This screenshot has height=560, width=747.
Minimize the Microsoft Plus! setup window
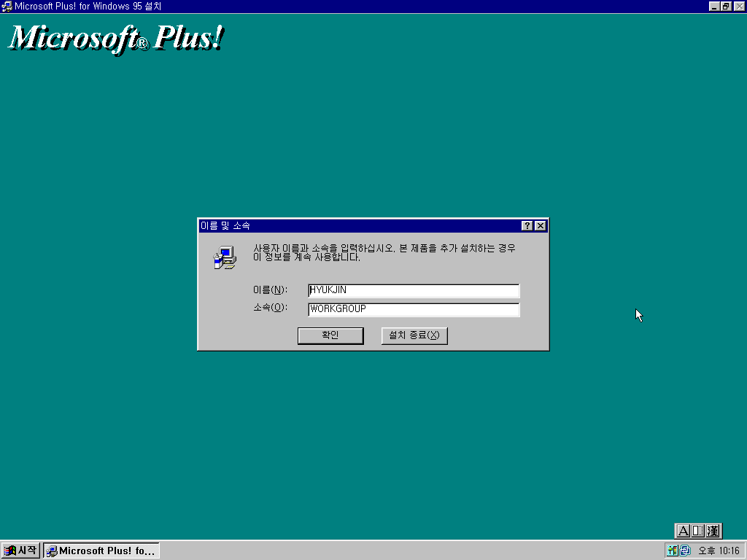(x=713, y=6)
